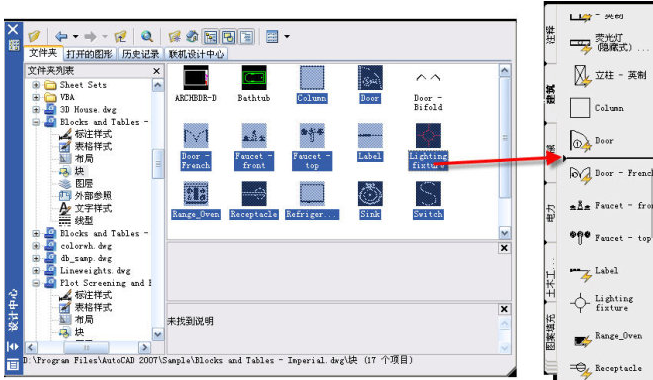
Task: Expand 3D House.dwg in tree
Action: tap(36, 110)
